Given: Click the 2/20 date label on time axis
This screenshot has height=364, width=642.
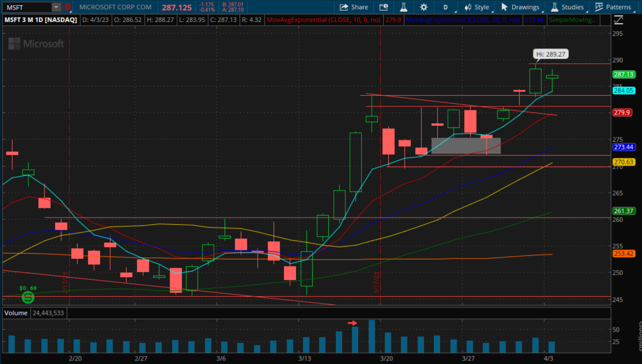Looking at the screenshot, I should tap(75, 358).
